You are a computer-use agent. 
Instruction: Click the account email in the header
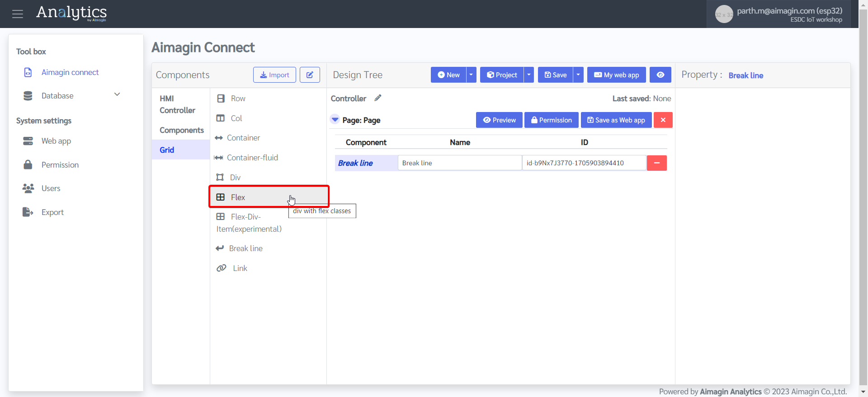789,11
